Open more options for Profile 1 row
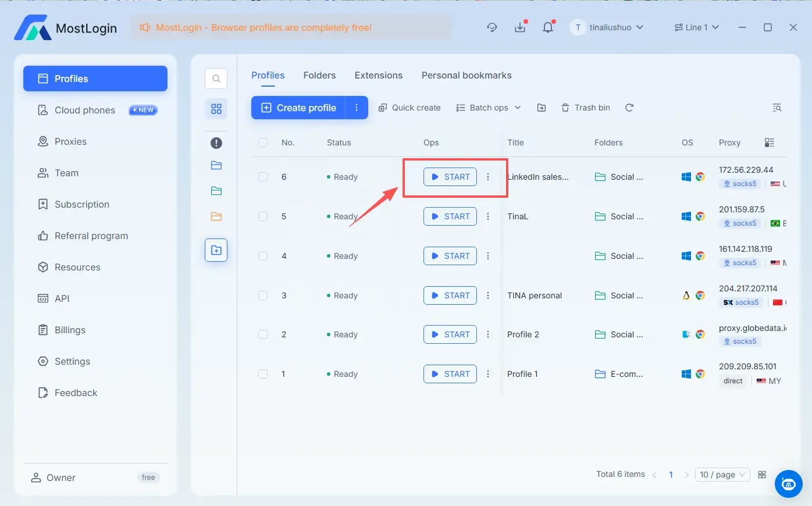 click(488, 374)
